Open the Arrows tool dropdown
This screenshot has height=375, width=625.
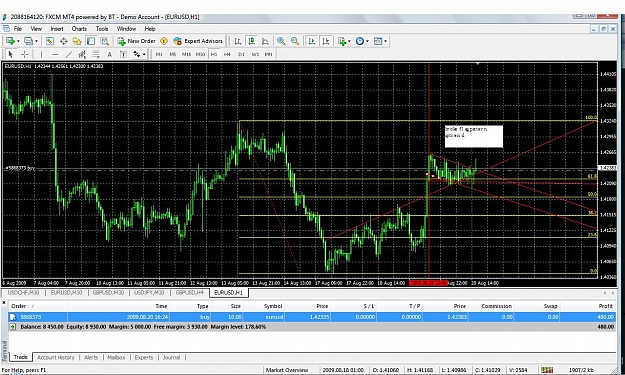pos(144,54)
